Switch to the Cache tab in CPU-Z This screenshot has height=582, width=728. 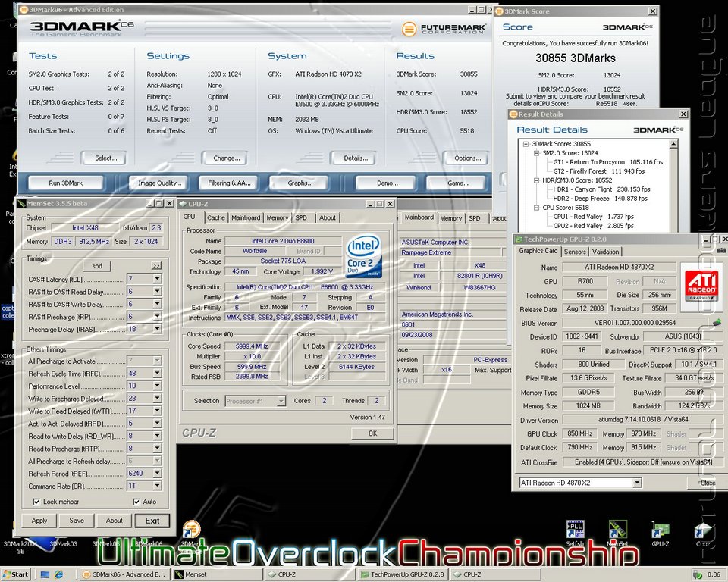click(x=216, y=217)
